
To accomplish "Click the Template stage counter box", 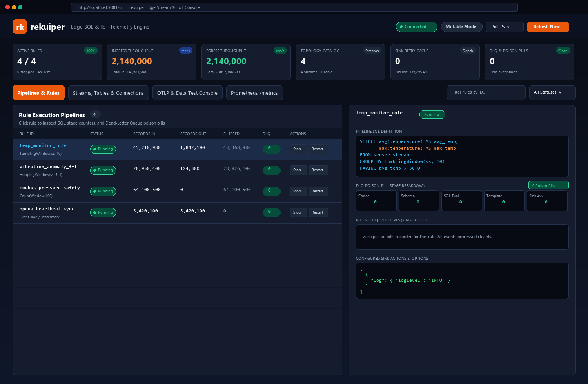I will [504, 201].
